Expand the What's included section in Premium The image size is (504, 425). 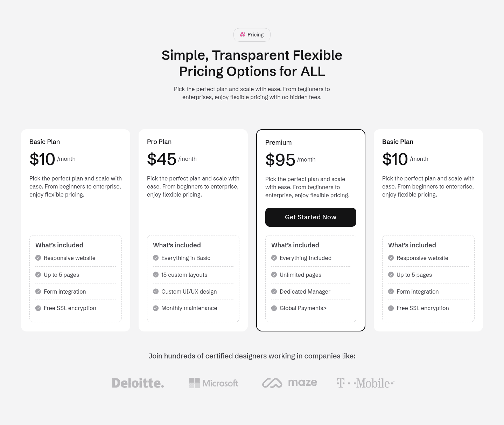tap(295, 245)
